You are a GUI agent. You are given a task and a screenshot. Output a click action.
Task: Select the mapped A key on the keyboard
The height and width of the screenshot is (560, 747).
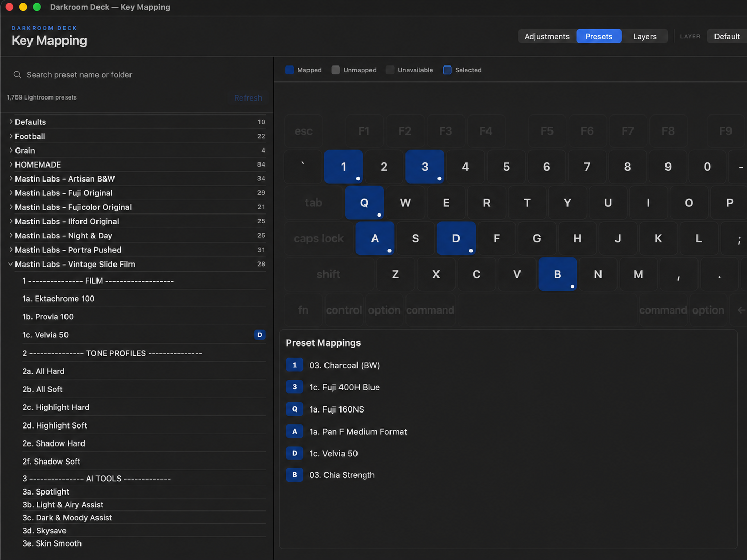pos(375,238)
